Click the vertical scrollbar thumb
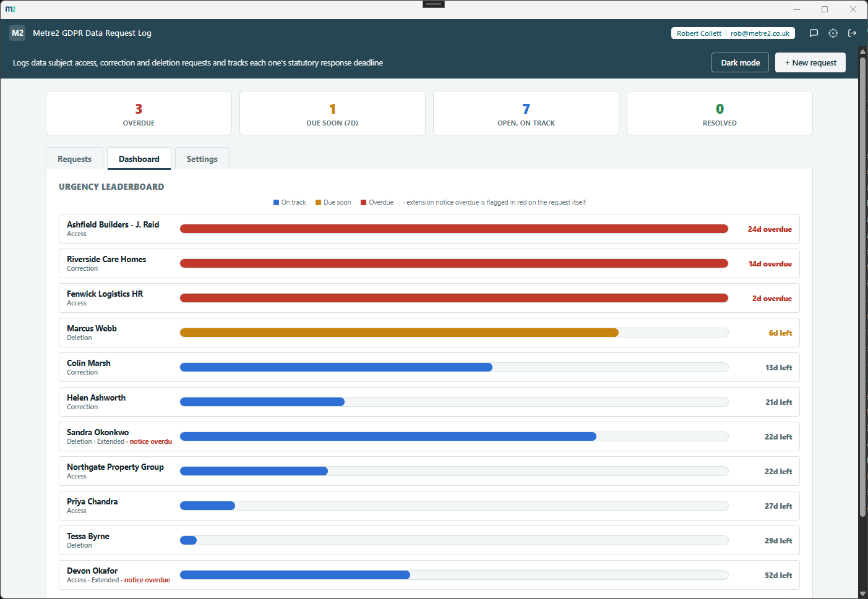 coord(862,287)
